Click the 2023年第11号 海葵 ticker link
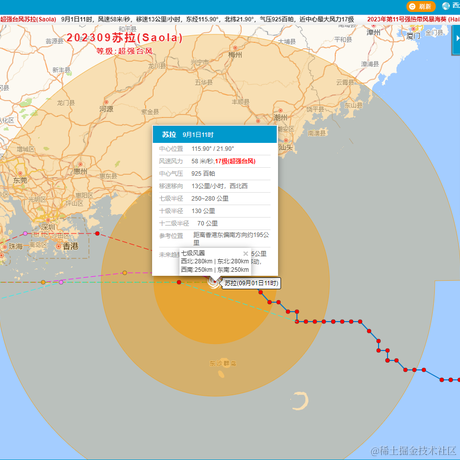Screen dimensions: 460x460 pyautogui.click(x=413, y=19)
